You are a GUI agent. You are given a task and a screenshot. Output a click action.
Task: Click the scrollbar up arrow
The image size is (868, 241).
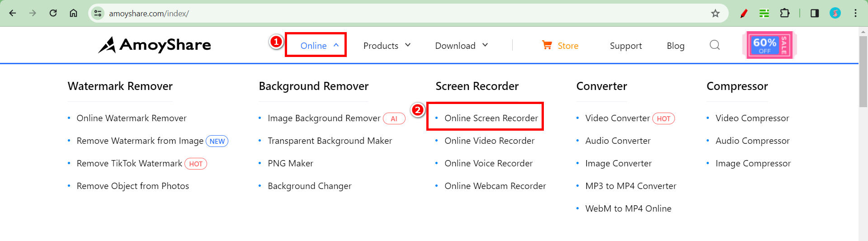[863, 31]
